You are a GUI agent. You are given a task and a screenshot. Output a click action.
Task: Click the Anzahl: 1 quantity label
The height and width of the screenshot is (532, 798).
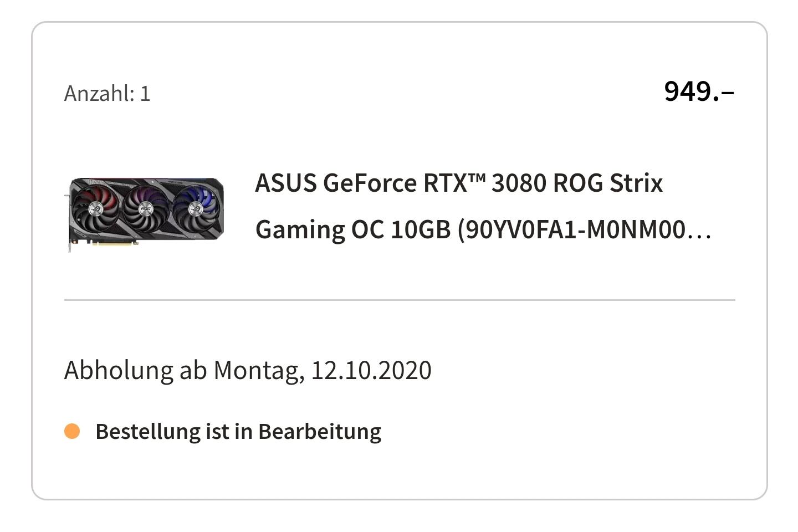[x=108, y=93]
